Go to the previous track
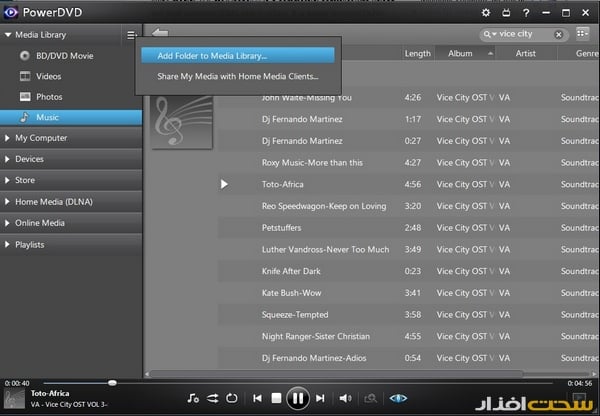This screenshot has height=416, width=600. coord(257,398)
